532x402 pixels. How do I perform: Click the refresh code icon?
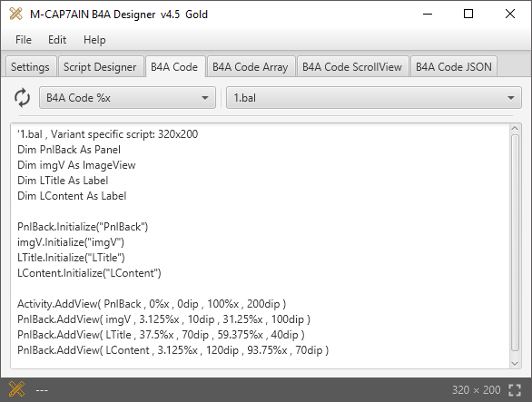click(x=22, y=98)
